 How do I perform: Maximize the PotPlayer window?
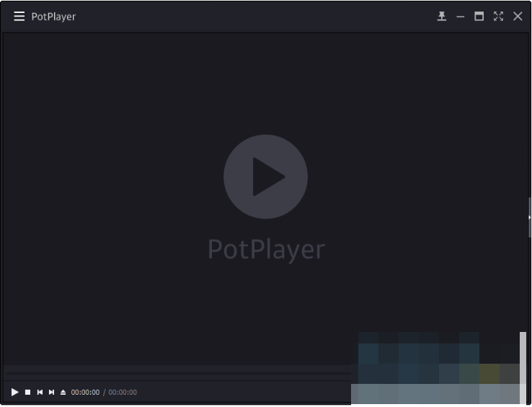tap(479, 16)
